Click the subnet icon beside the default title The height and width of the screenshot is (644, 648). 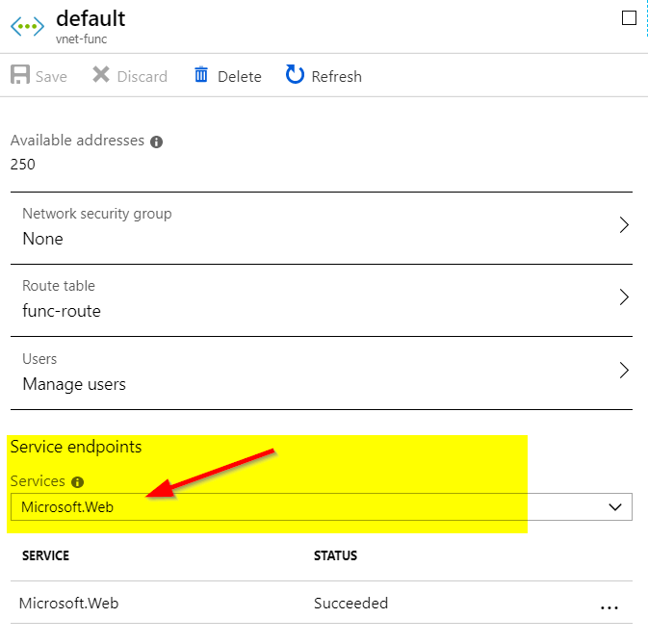29,26
